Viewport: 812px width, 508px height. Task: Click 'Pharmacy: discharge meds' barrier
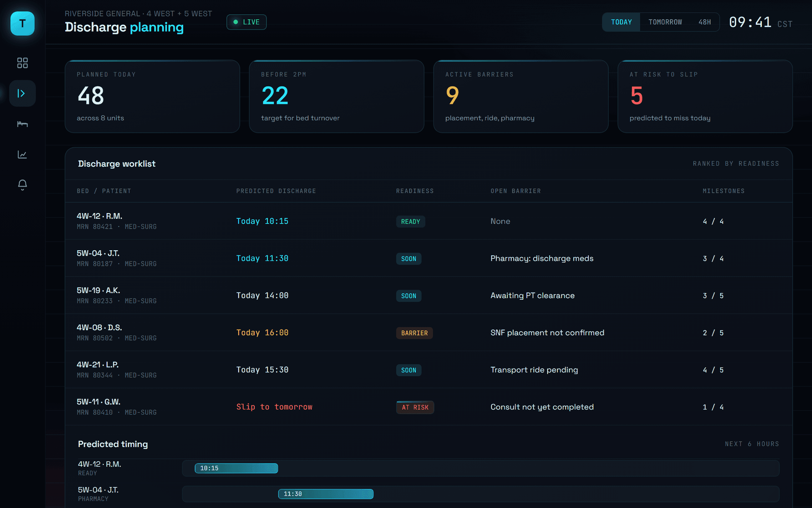[x=542, y=258]
